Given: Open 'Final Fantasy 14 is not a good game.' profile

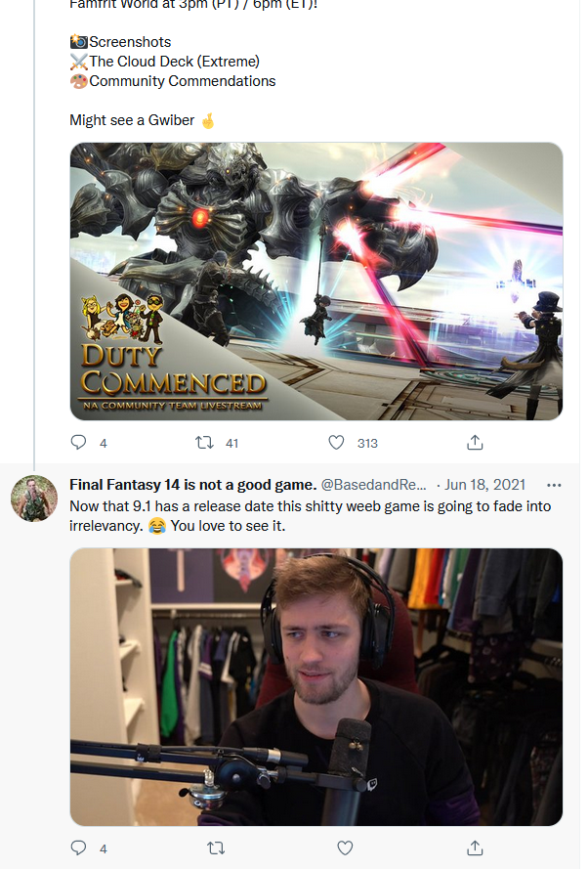Looking at the screenshot, I should coord(192,485).
